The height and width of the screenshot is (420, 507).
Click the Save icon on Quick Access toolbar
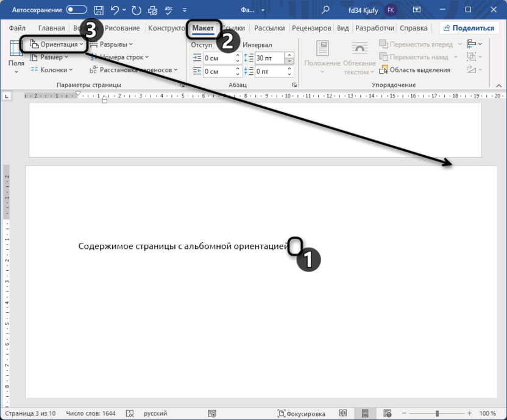(98, 10)
